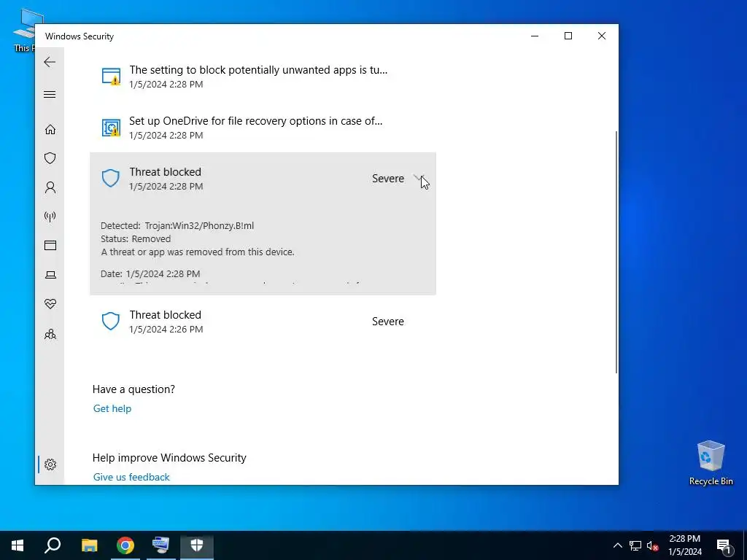This screenshot has height=560, width=747.
Task: Click Windows Security taskbar icon
Action: (197, 545)
